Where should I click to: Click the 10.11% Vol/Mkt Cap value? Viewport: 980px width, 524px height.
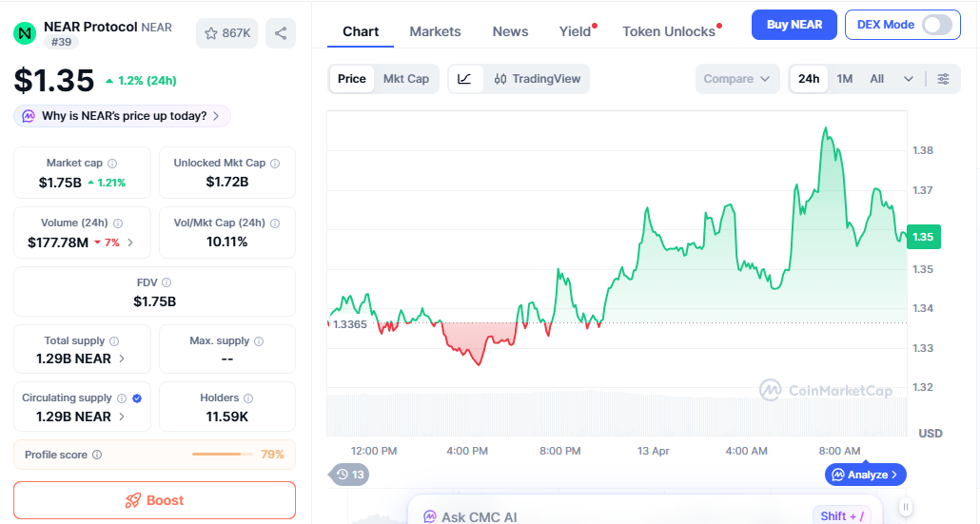[x=226, y=242]
